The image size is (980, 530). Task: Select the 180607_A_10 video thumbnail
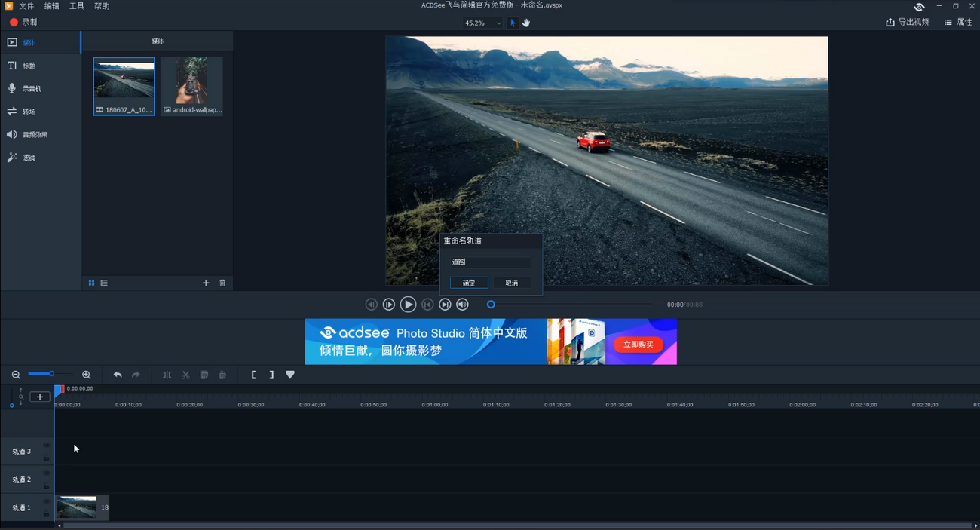pyautogui.click(x=124, y=86)
